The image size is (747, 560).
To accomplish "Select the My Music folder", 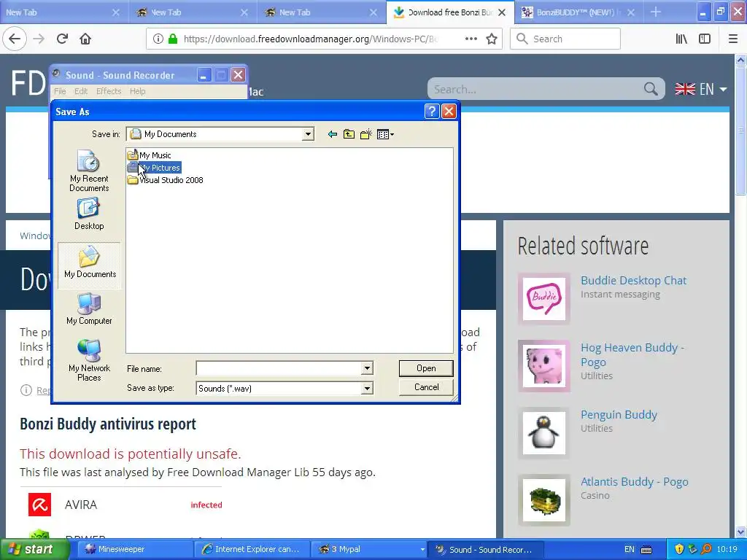I will point(149,155).
